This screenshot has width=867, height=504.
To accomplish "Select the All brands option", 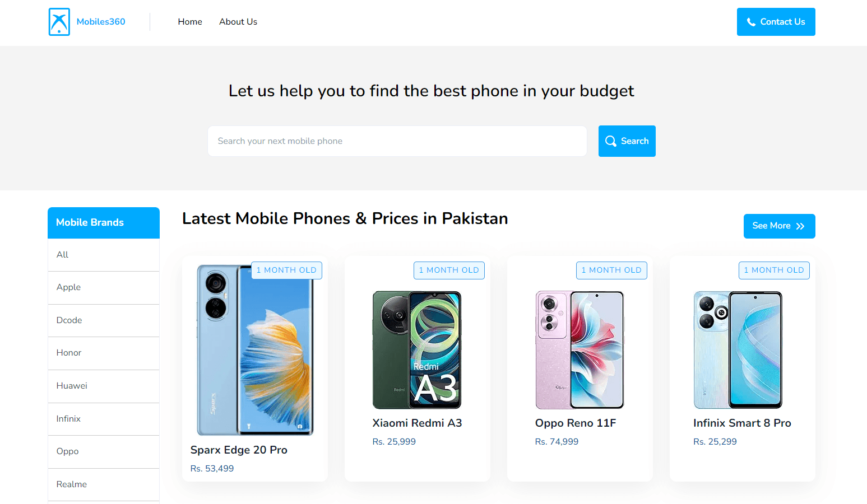I will [x=62, y=255].
